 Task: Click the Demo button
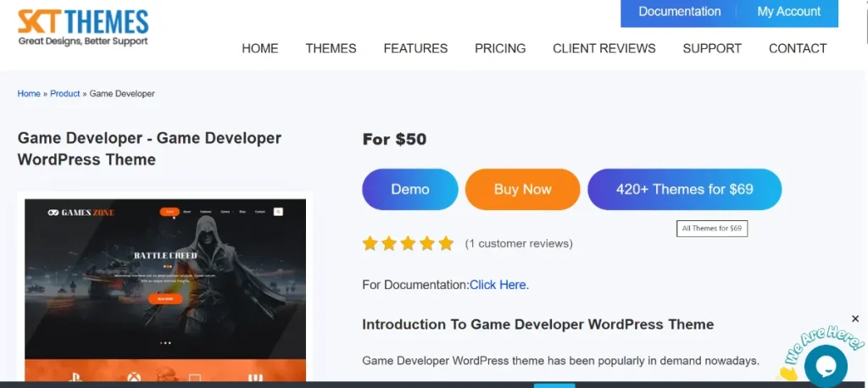(410, 189)
